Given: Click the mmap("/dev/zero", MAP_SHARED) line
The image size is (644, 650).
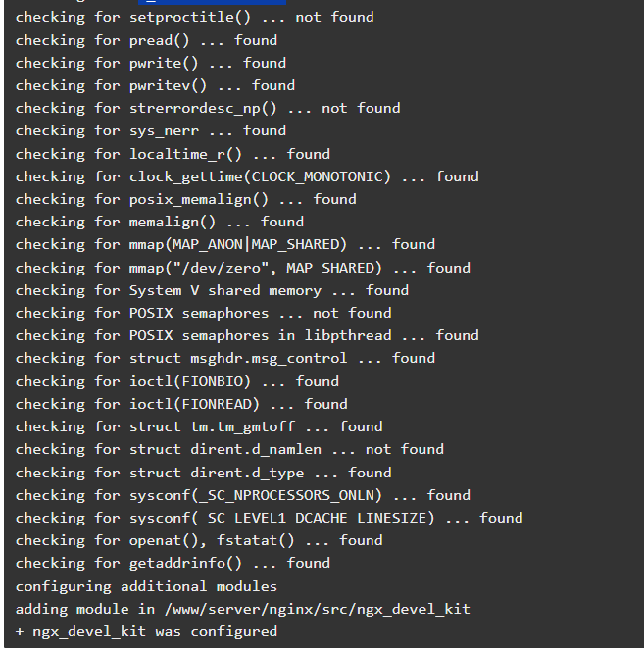Looking at the screenshot, I should [243, 268].
